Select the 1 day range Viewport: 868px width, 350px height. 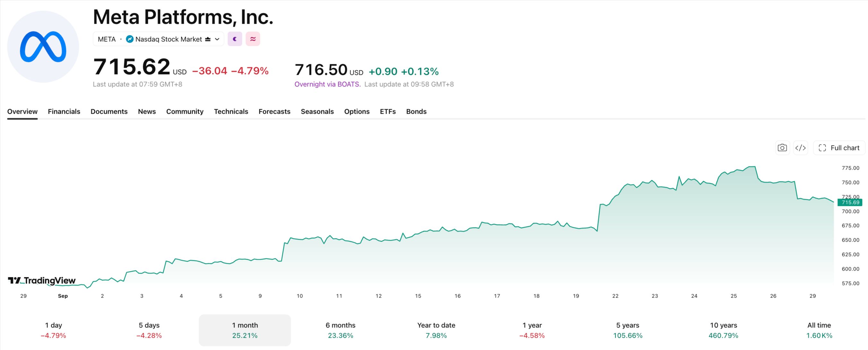pos(53,330)
